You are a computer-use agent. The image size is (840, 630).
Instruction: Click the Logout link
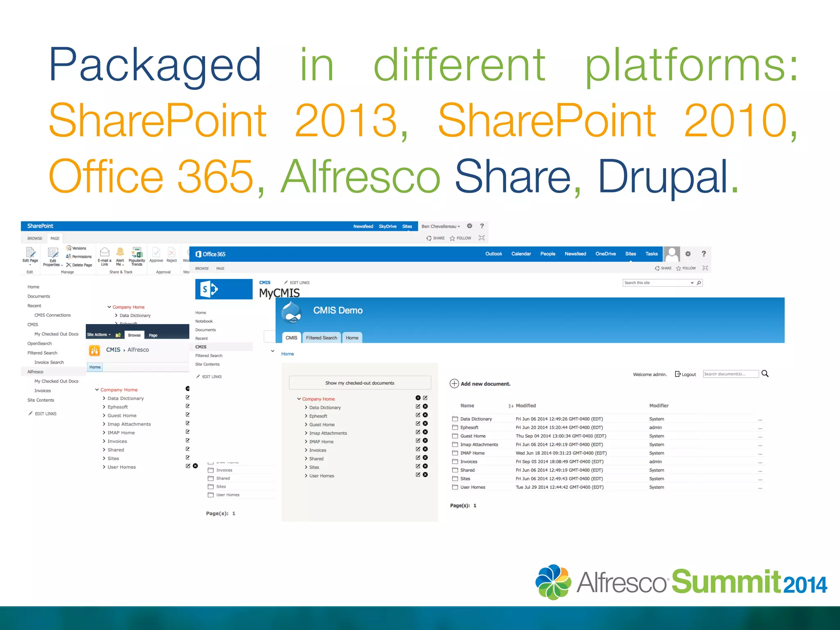pyautogui.click(x=686, y=374)
